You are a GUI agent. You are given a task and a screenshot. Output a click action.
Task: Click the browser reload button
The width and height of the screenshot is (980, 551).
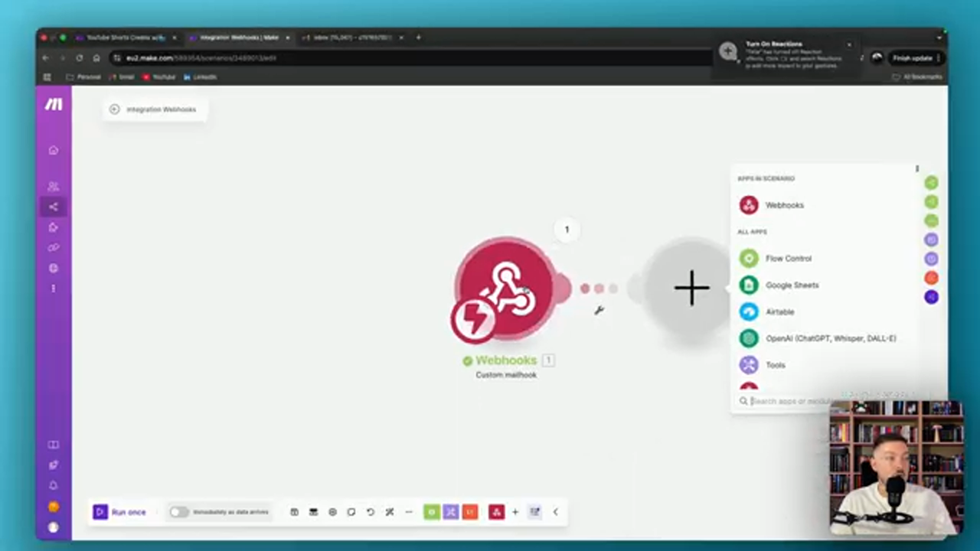pos(79,58)
